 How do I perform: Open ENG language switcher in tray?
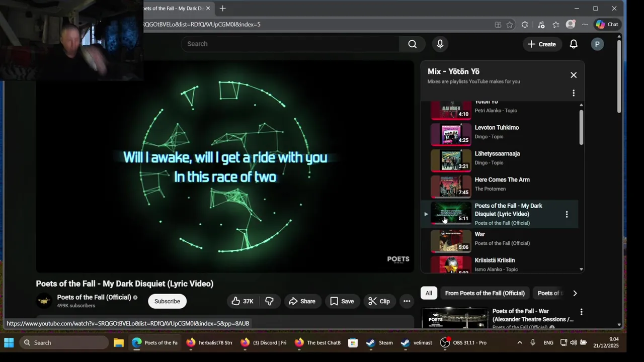(x=548, y=343)
